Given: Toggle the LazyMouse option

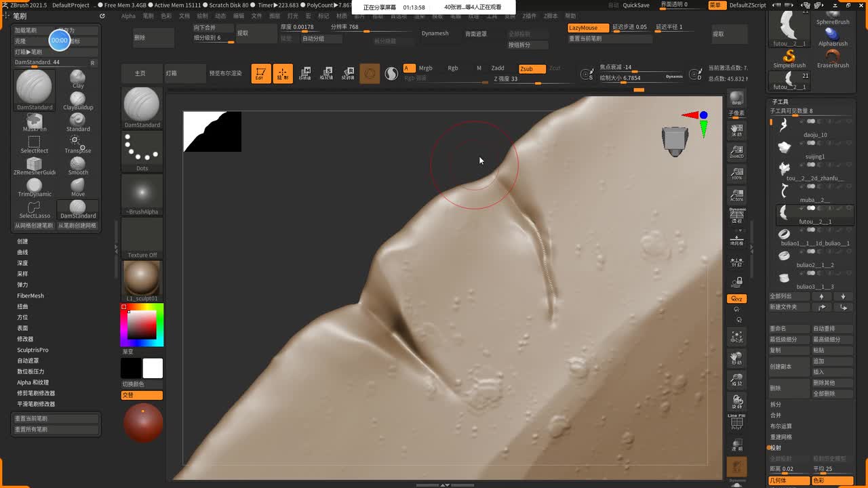Looking at the screenshot, I should 587,28.
